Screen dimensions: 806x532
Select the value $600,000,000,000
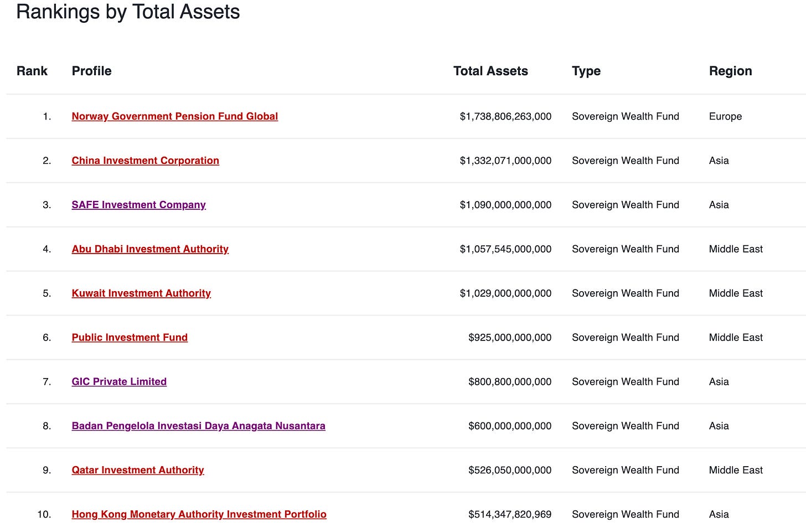click(x=510, y=426)
